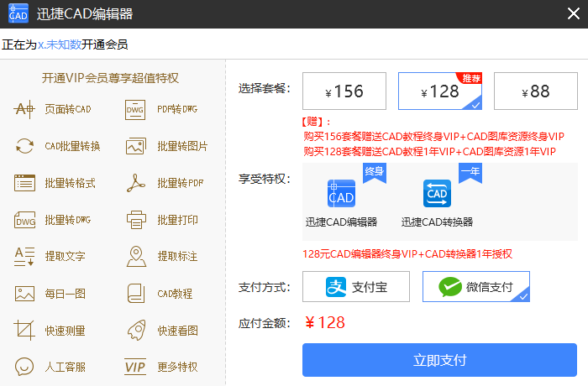
Task: Select the ¥156 package option
Action: pos(344,91)
